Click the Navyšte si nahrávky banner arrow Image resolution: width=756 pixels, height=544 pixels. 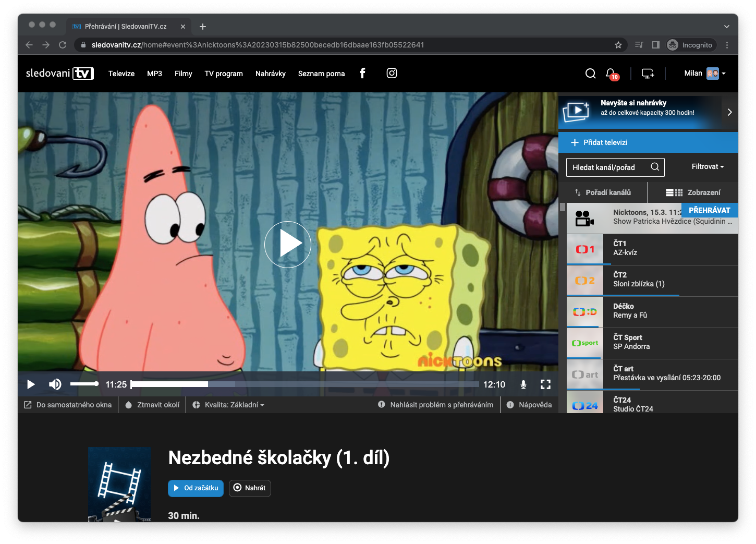coord(729,112)
